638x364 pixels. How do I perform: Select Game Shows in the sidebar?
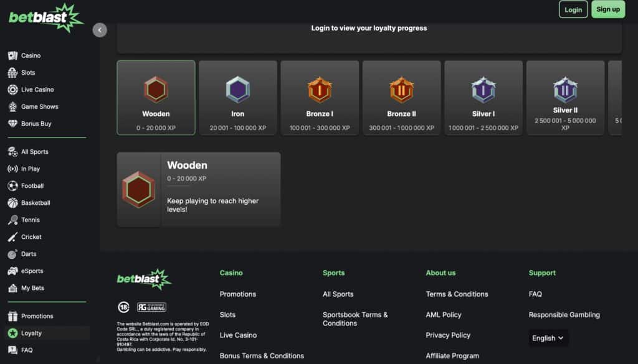coord(40,106)
